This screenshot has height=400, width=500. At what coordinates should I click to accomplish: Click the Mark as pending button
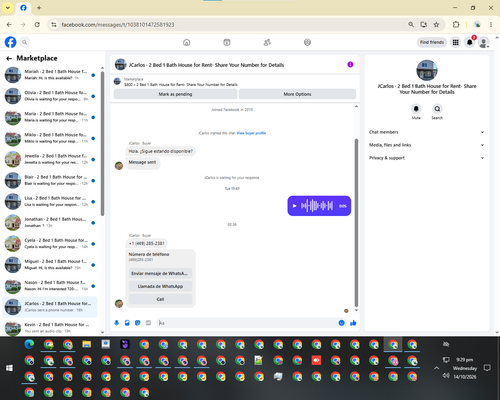(175, 94)
